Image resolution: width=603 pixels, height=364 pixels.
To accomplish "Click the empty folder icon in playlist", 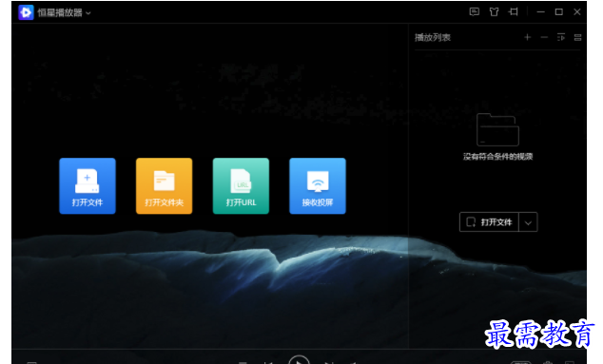I will [497, 130].
